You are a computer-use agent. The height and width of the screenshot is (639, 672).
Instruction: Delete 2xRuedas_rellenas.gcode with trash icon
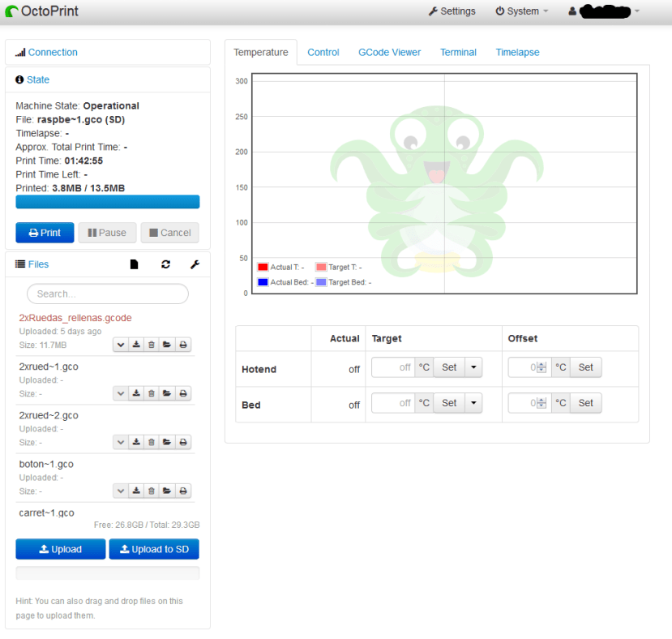click(152, 345)
